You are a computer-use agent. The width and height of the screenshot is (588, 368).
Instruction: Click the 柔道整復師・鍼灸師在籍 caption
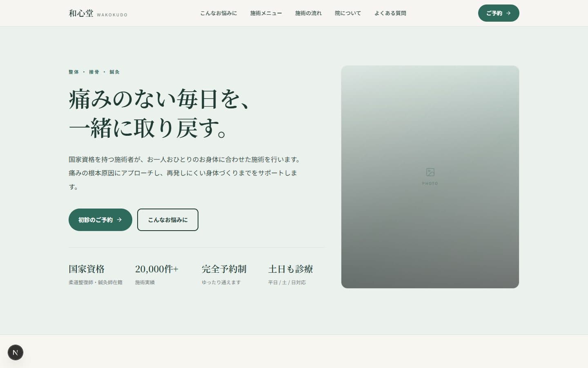[x=96, y=283]
